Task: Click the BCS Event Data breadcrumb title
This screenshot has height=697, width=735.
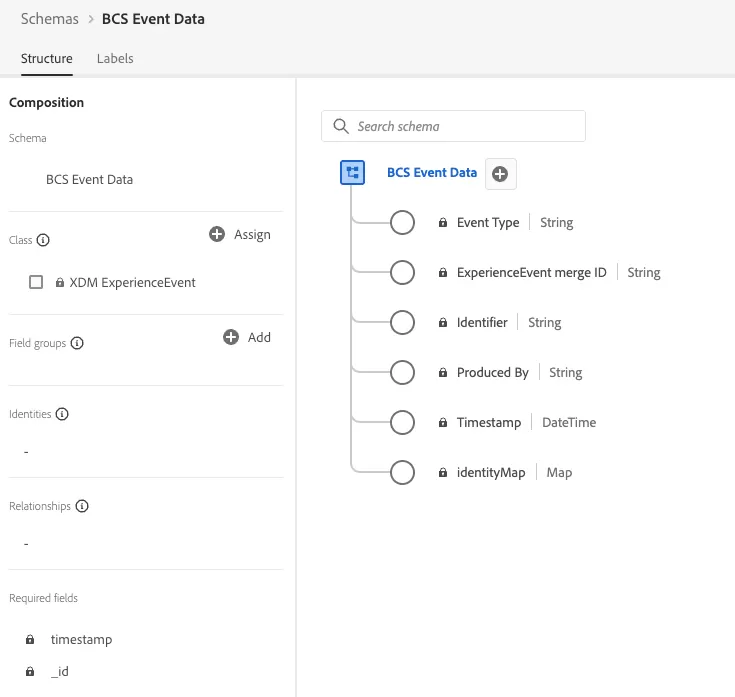Action: coord(153,19)
